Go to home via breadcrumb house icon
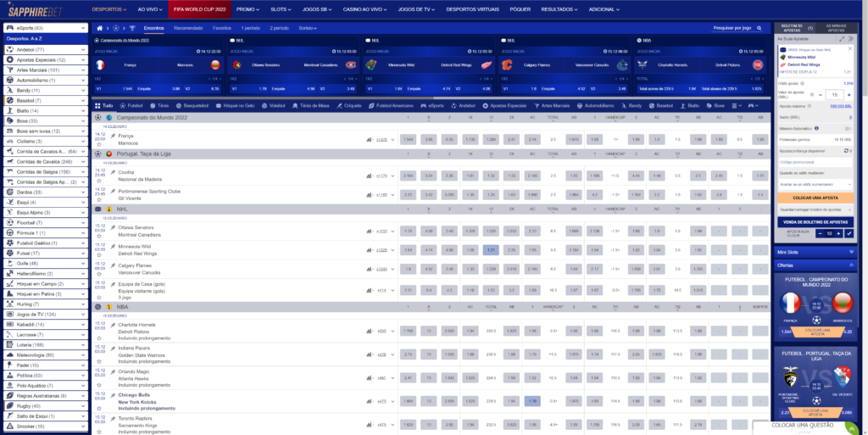 [100, 28]
